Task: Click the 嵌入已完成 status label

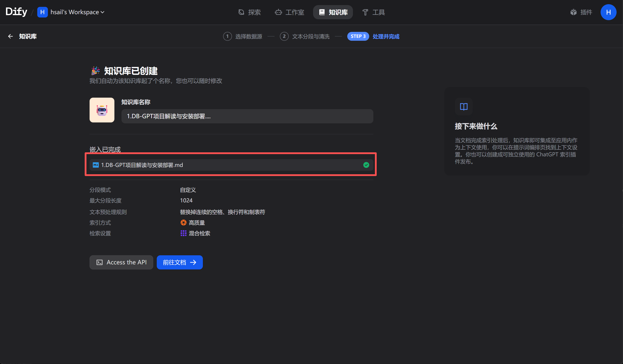Action: [105, 149]
